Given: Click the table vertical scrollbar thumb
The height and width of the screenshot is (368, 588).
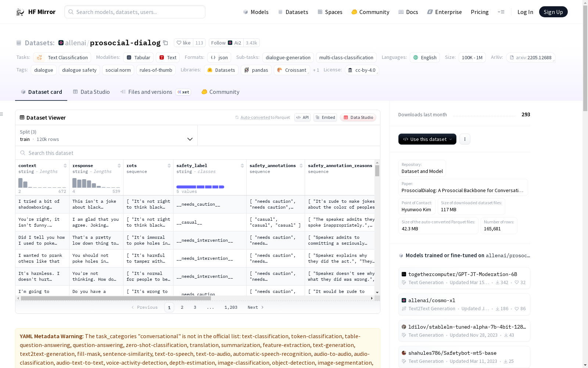Looking at the screenshot, I should pos(377,171).
